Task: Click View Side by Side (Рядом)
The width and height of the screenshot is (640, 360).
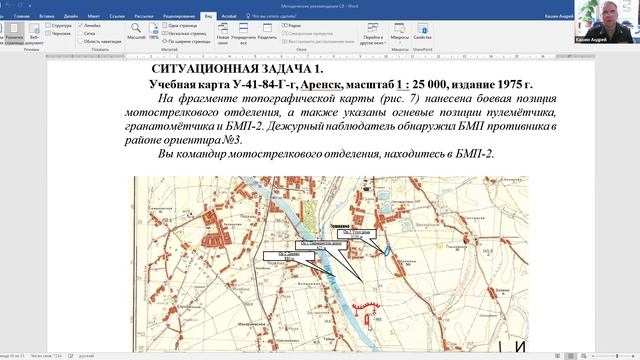Action: (x=291, y=25)
